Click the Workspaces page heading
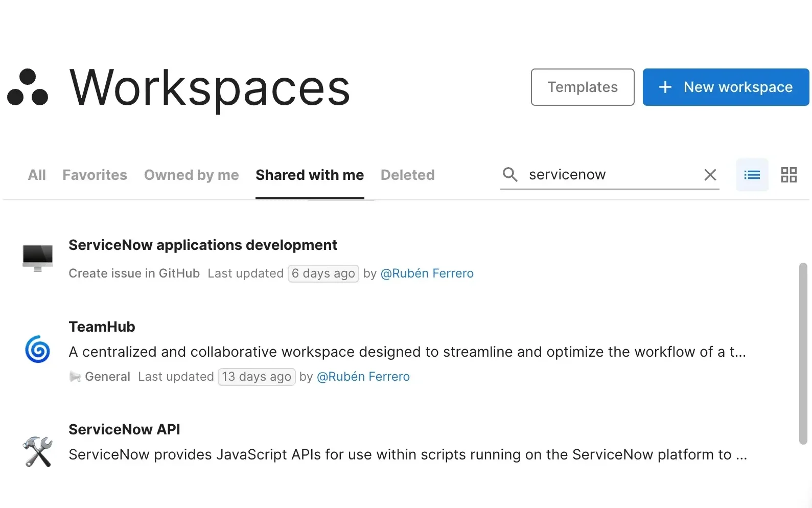This screenshot has height=508, width=812. point(210,88)
